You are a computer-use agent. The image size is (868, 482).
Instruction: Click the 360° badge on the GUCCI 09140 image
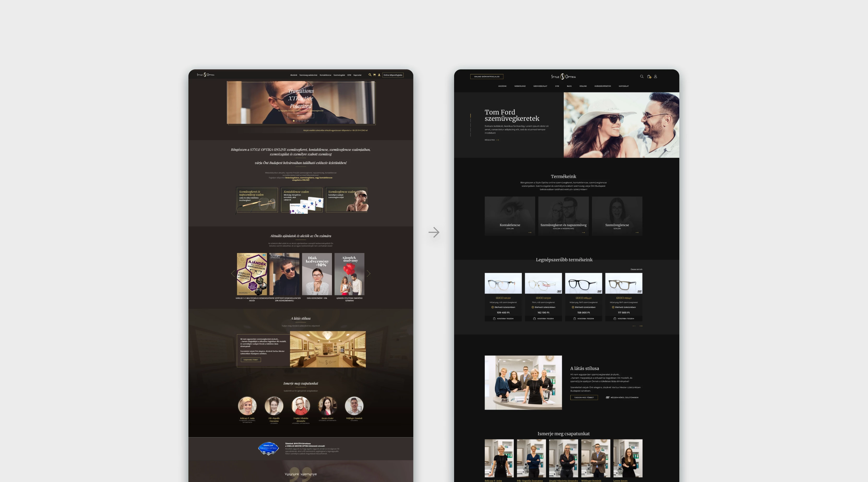639,291
